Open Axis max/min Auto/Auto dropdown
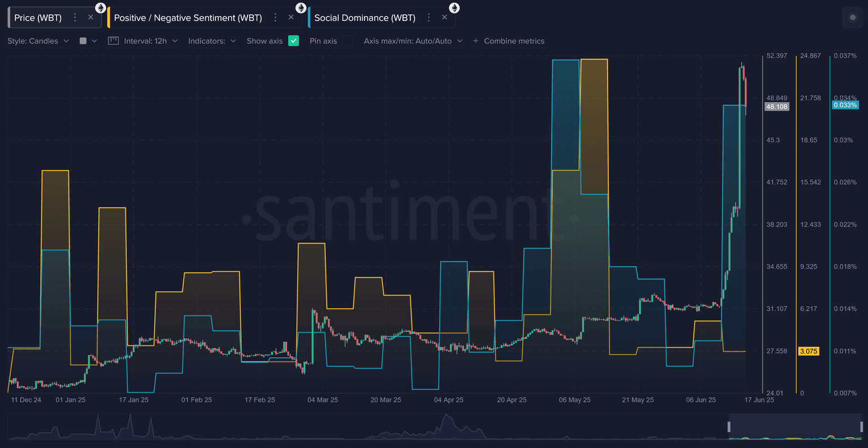The image size is (868, 448). (x=413, y=41)
